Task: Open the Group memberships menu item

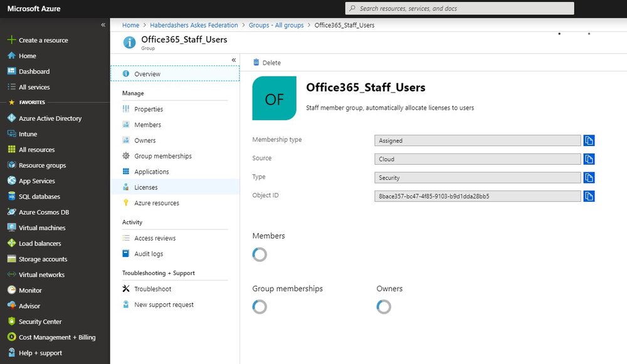Action: (175, 156)
